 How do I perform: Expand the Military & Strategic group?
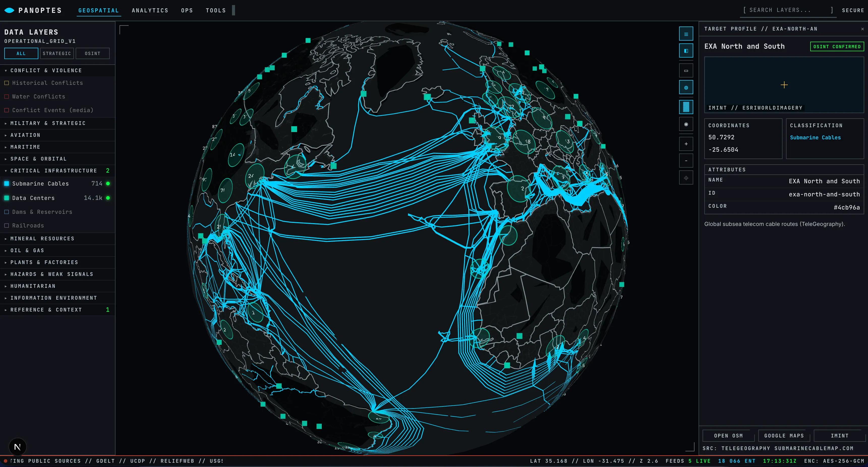pyautogui.click(x=57, y=123)
